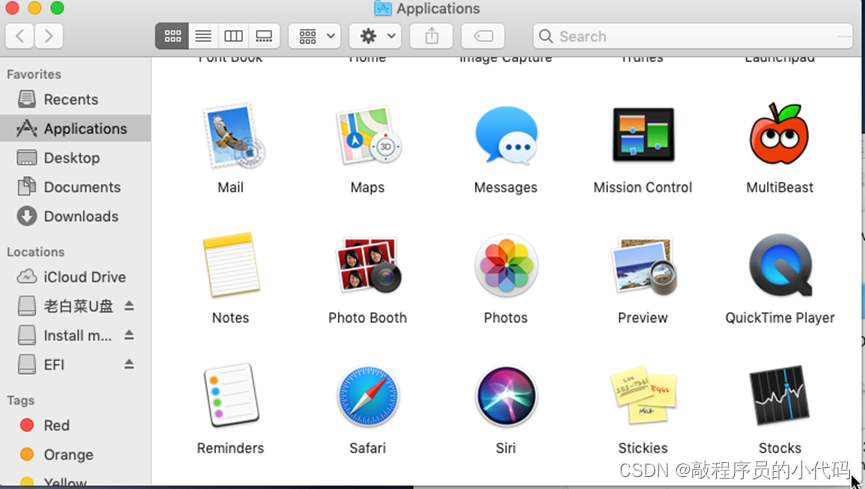
Task: Click the Favorites sidebar header
Action: point(34,75)
